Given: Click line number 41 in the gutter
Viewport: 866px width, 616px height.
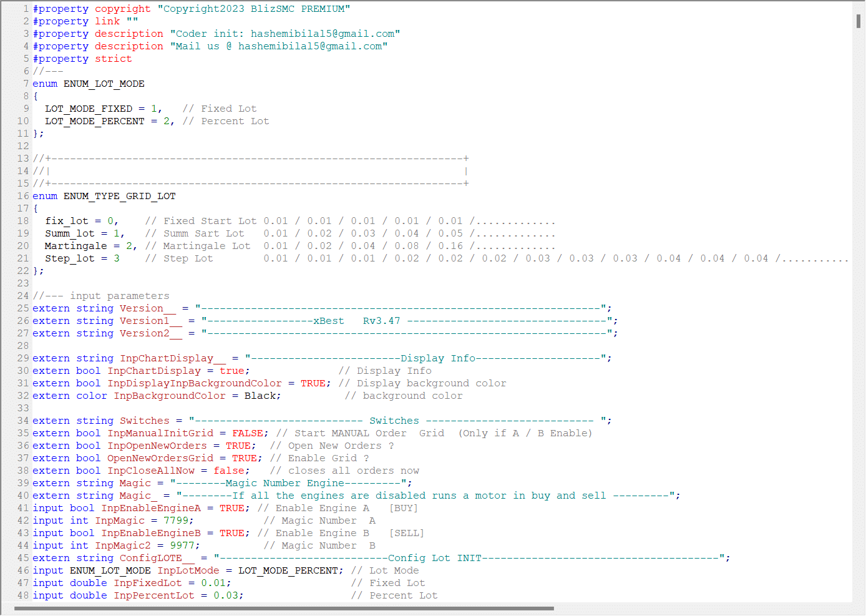Looking at the screenshot, I should click(x=23, y=508).
